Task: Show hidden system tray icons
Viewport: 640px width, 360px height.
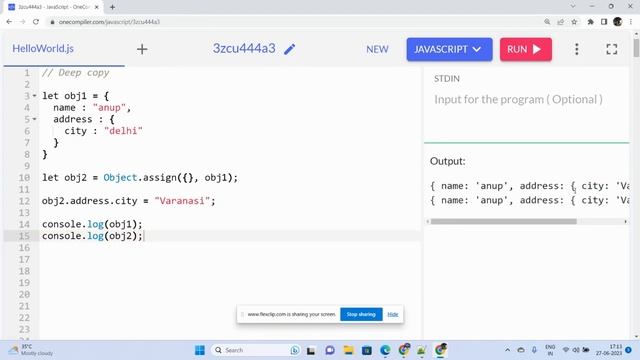Action: point(507,350)
